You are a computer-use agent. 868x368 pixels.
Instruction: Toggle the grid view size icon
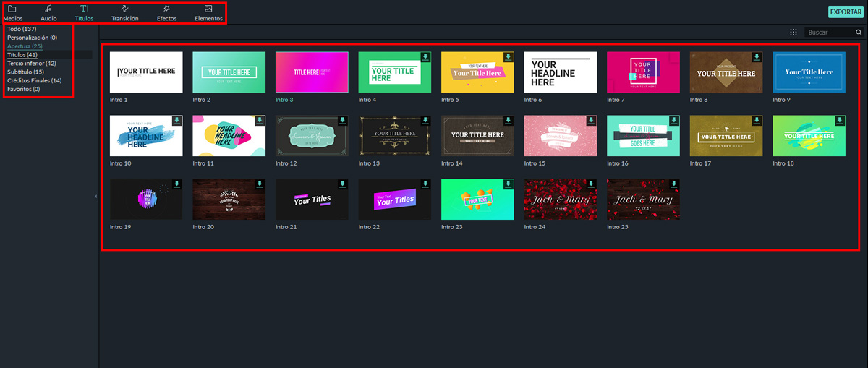[793, 33]
